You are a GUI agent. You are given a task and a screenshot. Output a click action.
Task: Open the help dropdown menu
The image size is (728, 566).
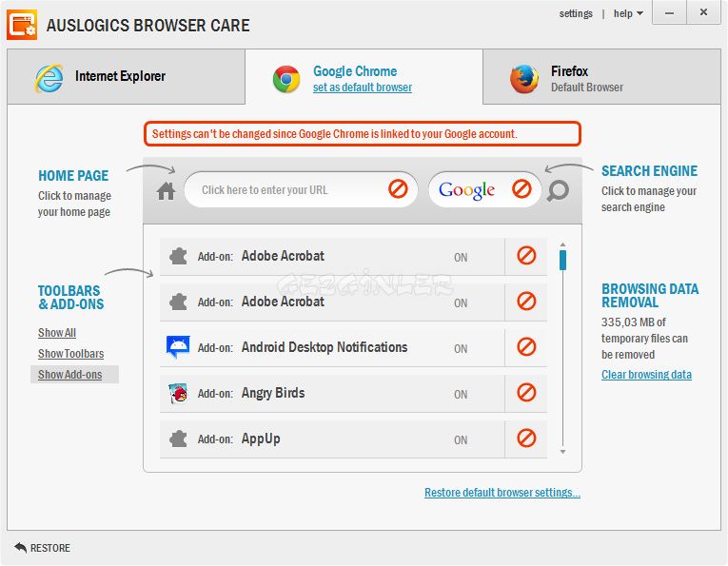[628, 13]
